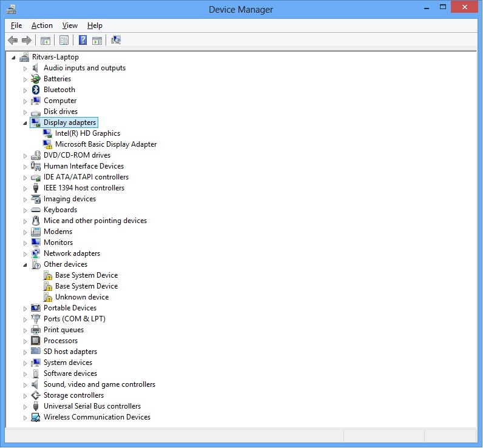Click the Processors chip icon
The width and height of the screenshot is (483, 448).
click(x=36, y=341)
